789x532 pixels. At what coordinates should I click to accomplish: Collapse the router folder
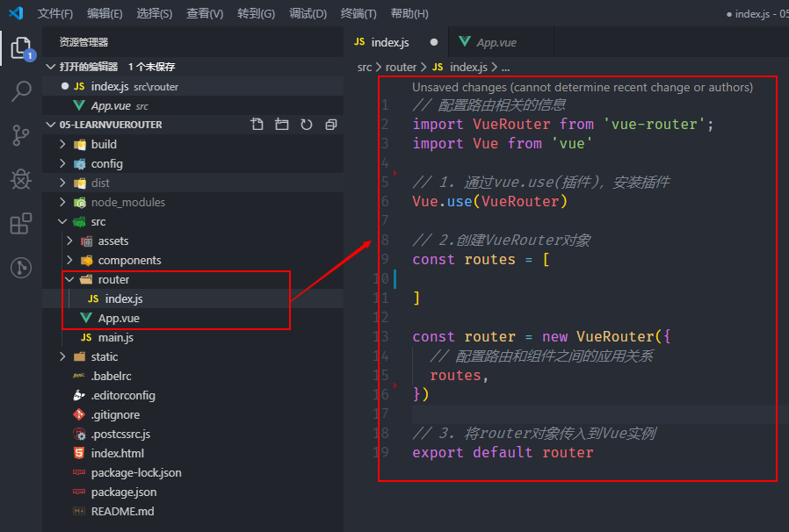click(x=69, y=279)
